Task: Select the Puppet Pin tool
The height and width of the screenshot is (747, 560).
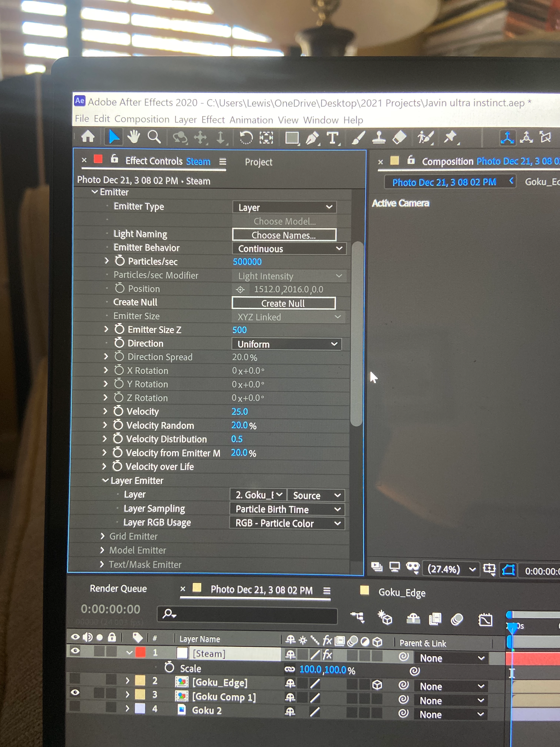Action: (450, 137)
